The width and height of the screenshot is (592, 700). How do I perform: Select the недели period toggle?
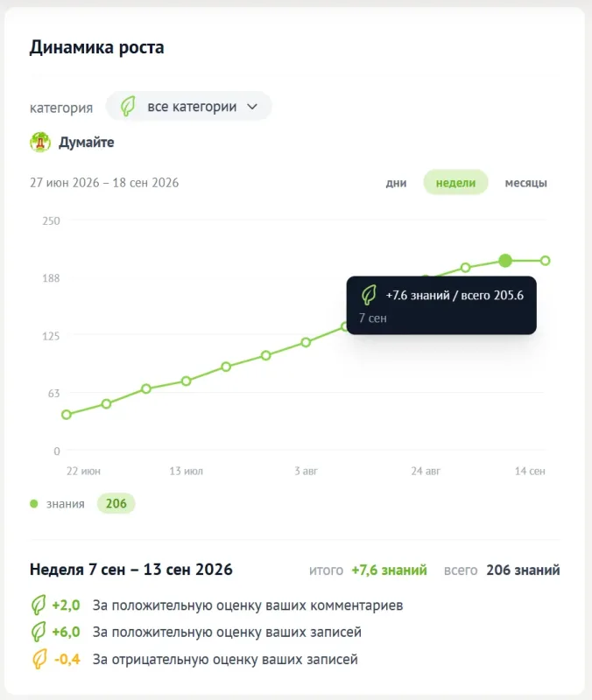455,183
